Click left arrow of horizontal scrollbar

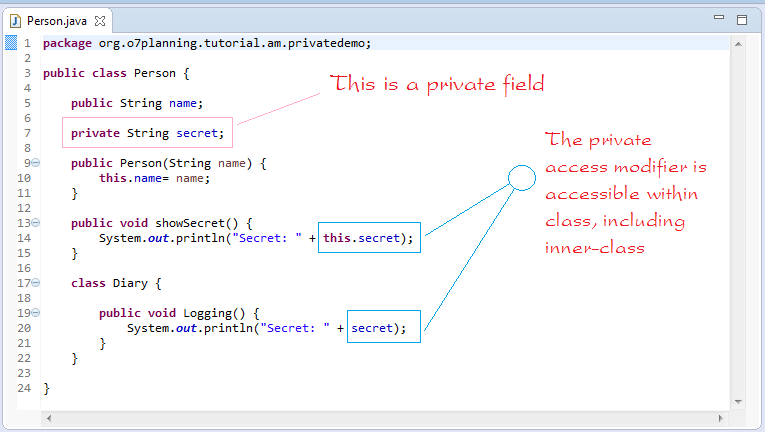49,418
